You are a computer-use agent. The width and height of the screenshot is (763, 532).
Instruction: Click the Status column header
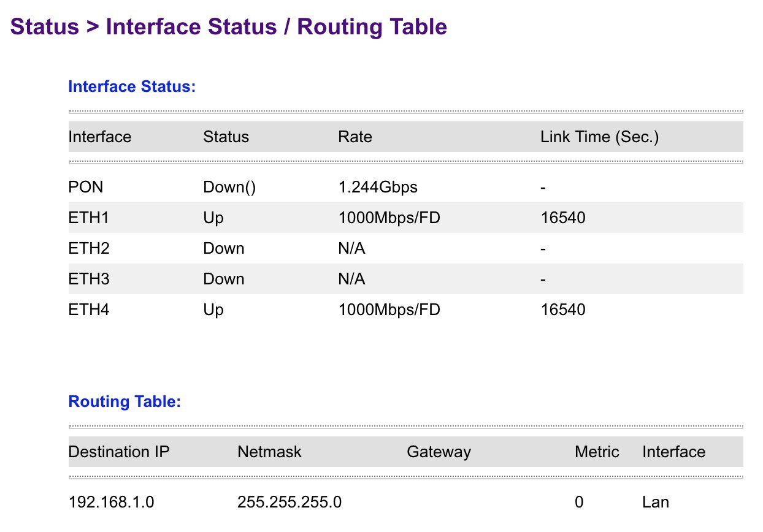(226, 137)
